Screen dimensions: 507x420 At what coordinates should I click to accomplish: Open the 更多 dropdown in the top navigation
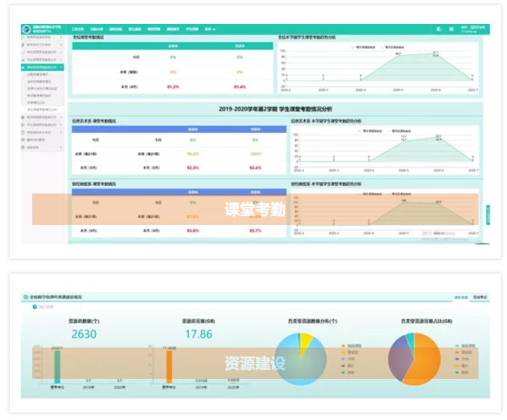pos(210,29)
